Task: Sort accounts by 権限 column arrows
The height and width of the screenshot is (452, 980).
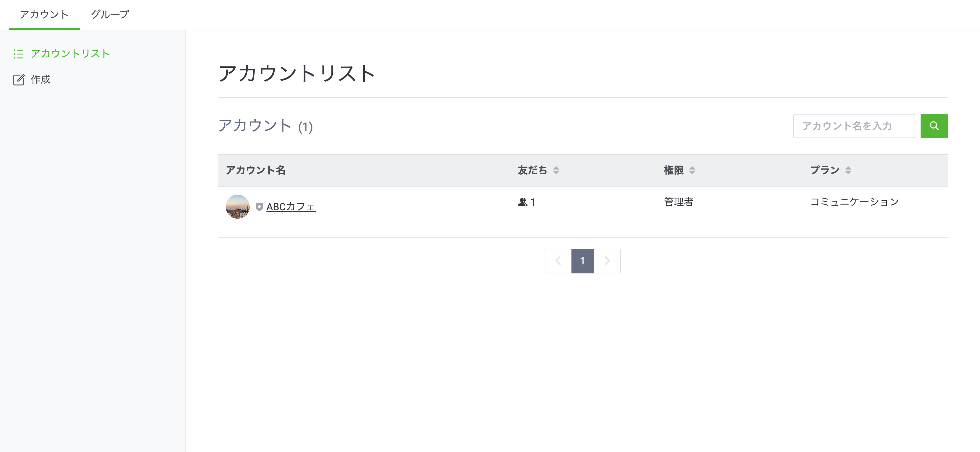Action: point(692,171)
